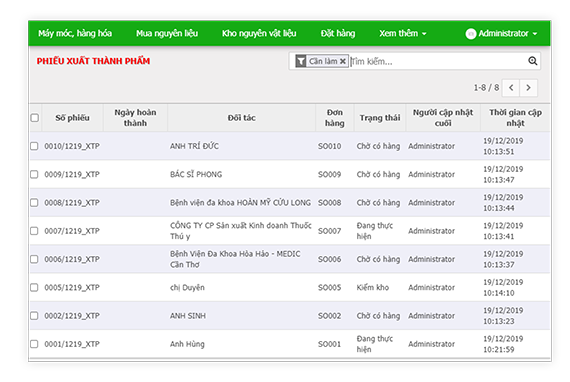Sort by 'Thời gian cập nhật' column header

tap(515, 118)
